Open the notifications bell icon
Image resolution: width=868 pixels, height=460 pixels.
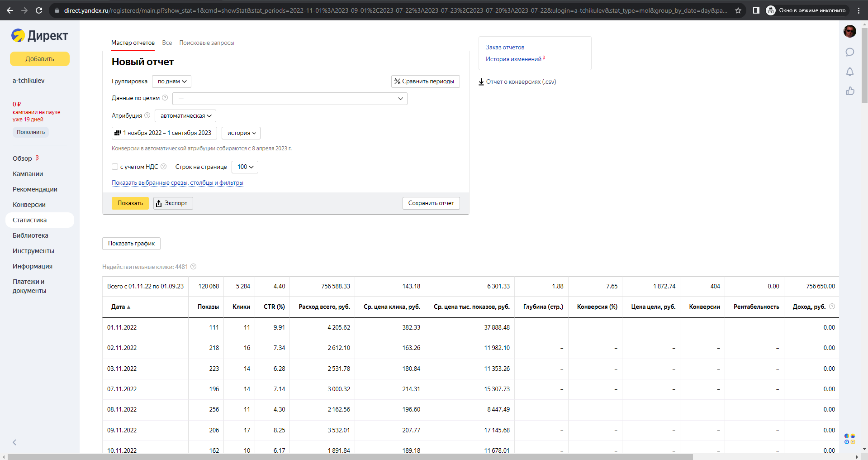(850, 72)
